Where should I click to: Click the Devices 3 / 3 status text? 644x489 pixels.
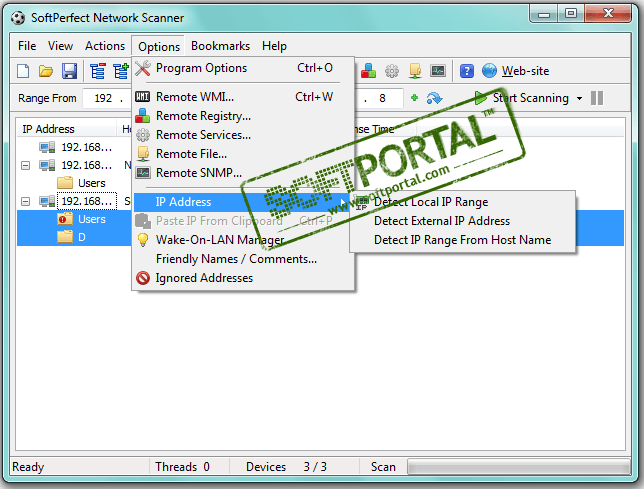286,467
